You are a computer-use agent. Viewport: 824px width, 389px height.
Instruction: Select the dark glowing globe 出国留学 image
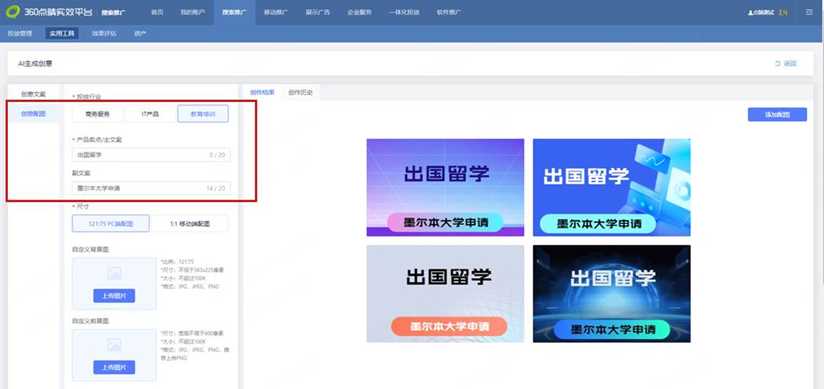coord(612,294)
